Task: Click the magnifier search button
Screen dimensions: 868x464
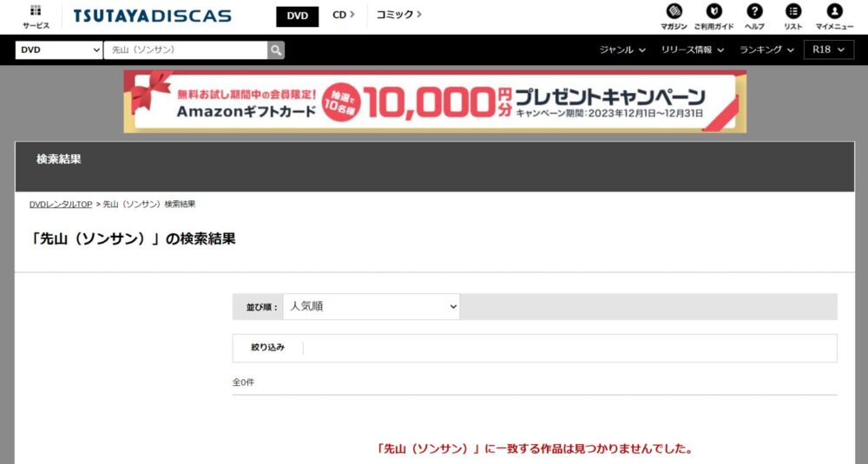Action: [x=276, y=50]
